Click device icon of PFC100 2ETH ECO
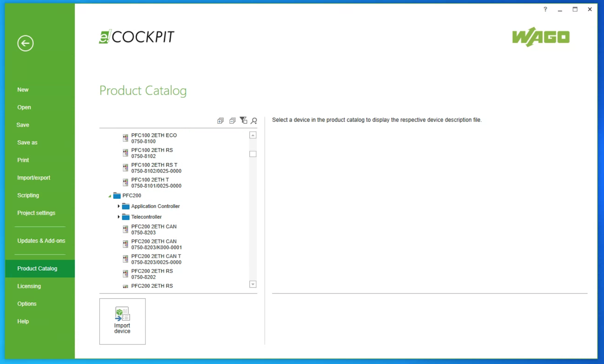Screen dimensions: 604x364 point(125,138)
